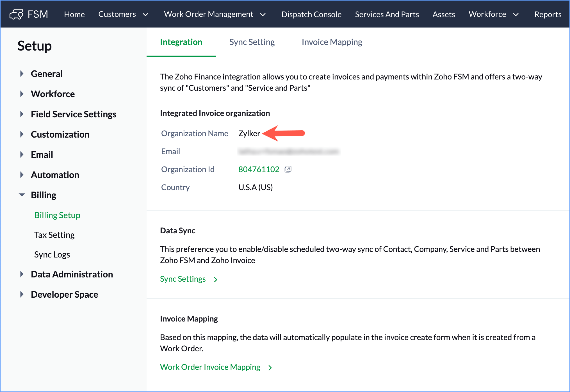Viewport: 570px width, 392px height.
Task: Click the Organization Id field label
Action: coord(188,169)
